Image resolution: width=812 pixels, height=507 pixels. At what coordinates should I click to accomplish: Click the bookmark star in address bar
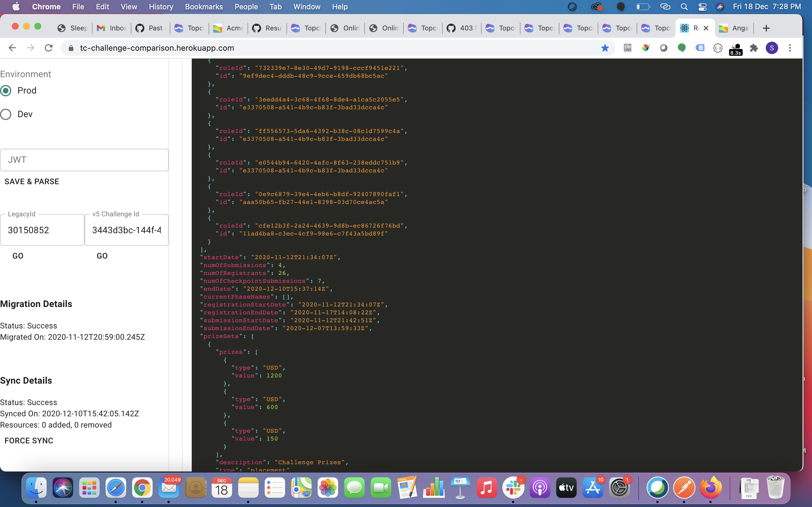pyautogui.click(x=605, y=48)
